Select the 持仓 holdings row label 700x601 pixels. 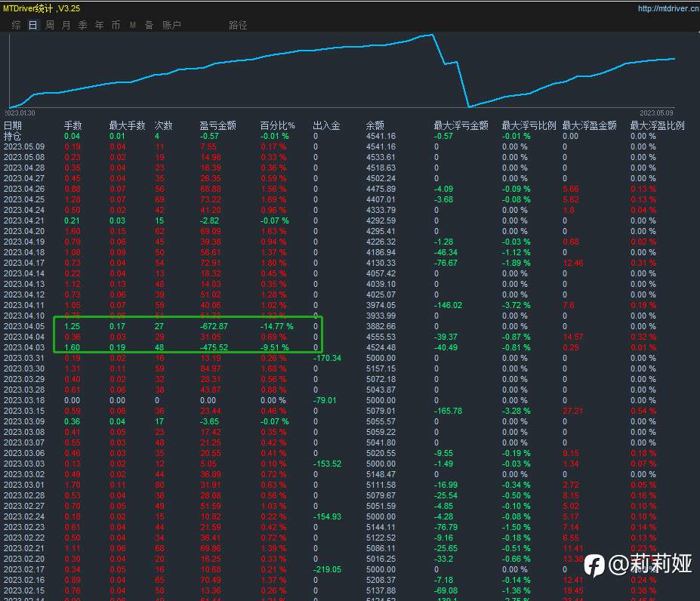[x=13, y=136]
